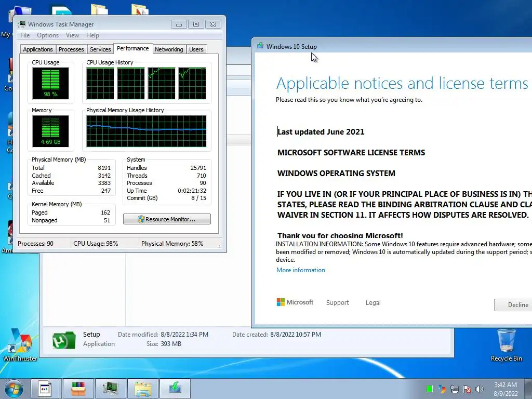Click the Date created value in Explorer details
The height and width of the screenshot is (399, 532).
pos(296,335)
